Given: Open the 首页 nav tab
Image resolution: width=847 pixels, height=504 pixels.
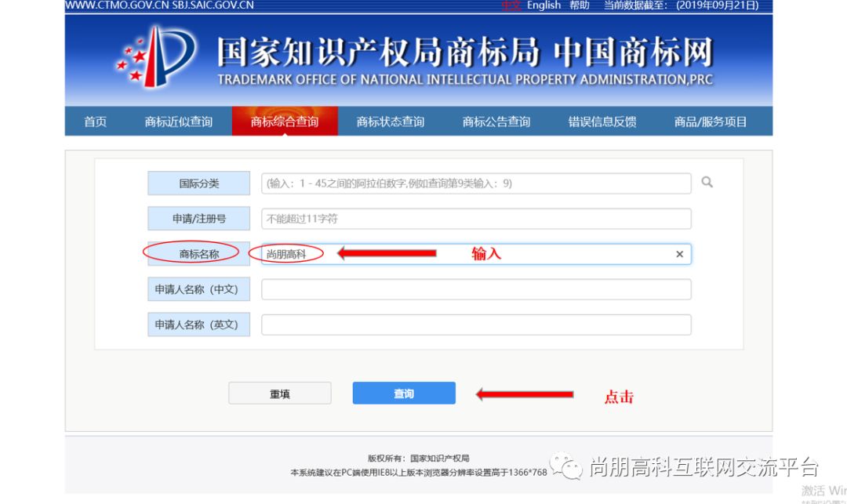Looking at the screenshot, I should (96, 121).
